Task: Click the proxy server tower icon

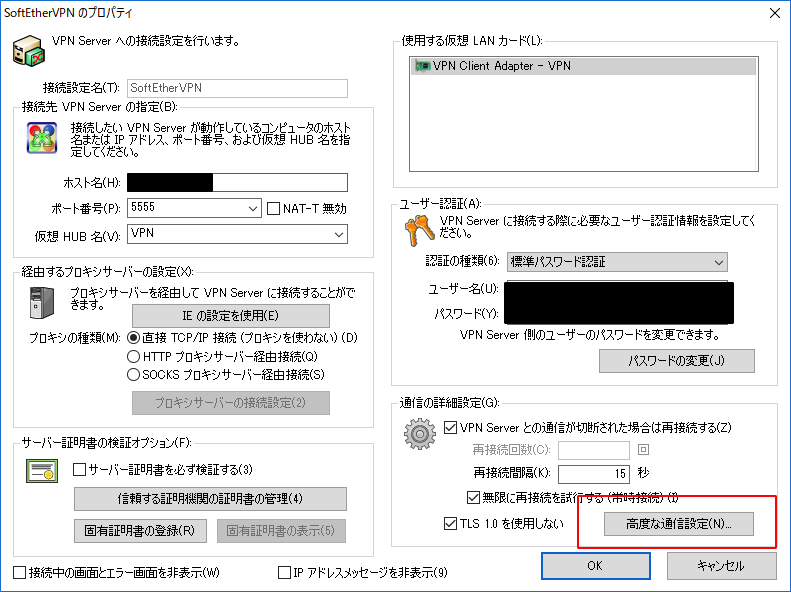Action: (x=42, y=303)
